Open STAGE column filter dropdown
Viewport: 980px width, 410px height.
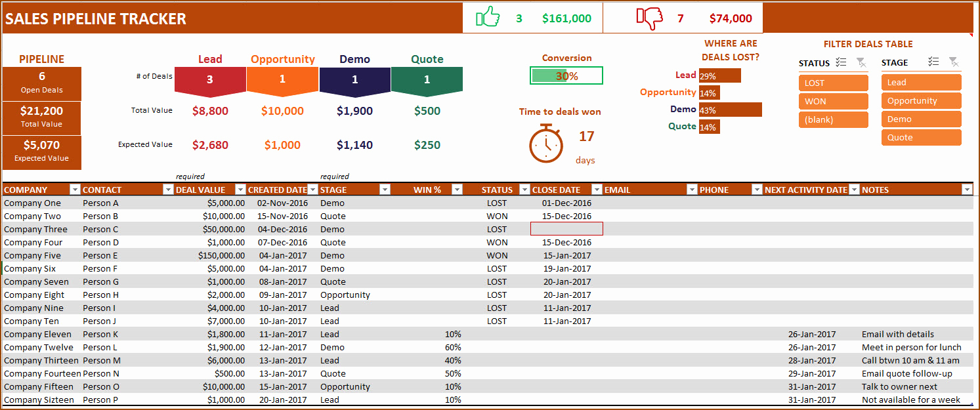(385, 190)
